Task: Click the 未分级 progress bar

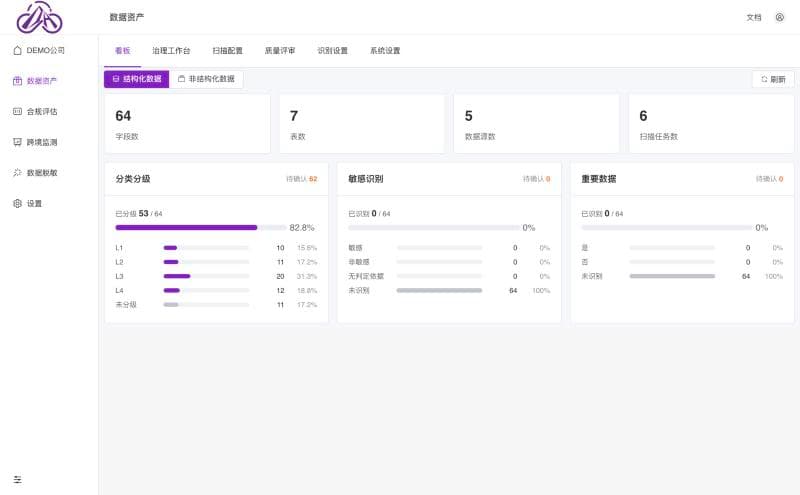Action: click(x=206, y=305)
